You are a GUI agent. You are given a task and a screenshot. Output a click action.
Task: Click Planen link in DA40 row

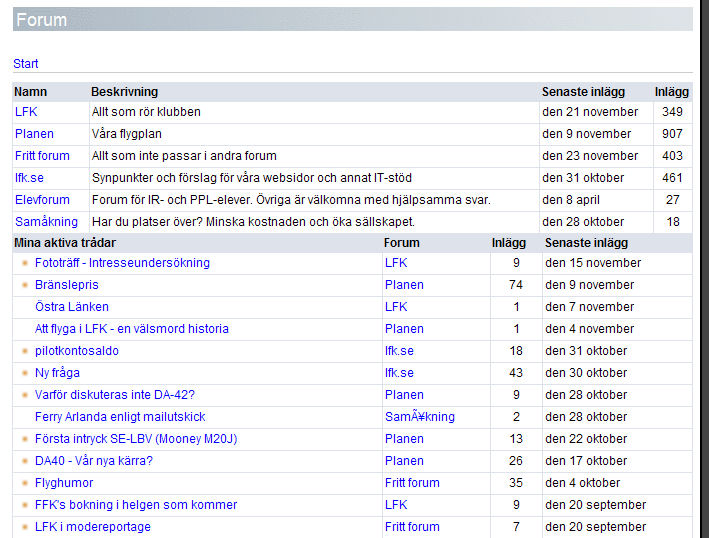pos(404,461)
